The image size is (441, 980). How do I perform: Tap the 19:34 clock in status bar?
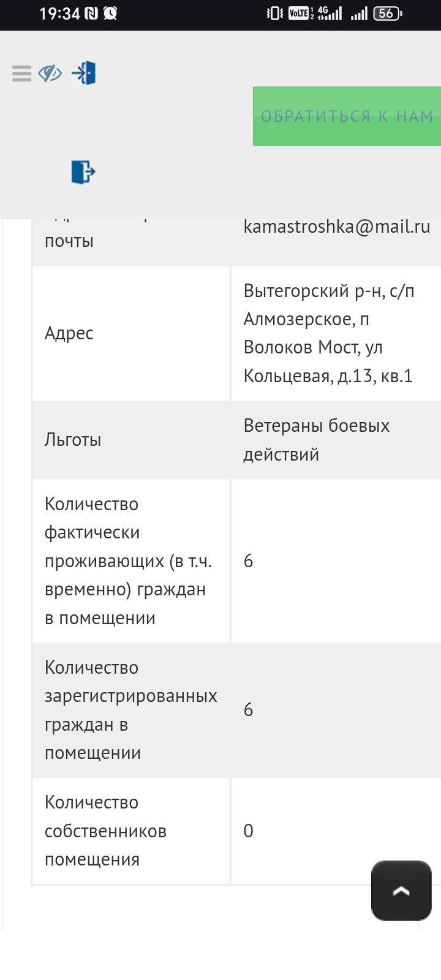[59, 13]
